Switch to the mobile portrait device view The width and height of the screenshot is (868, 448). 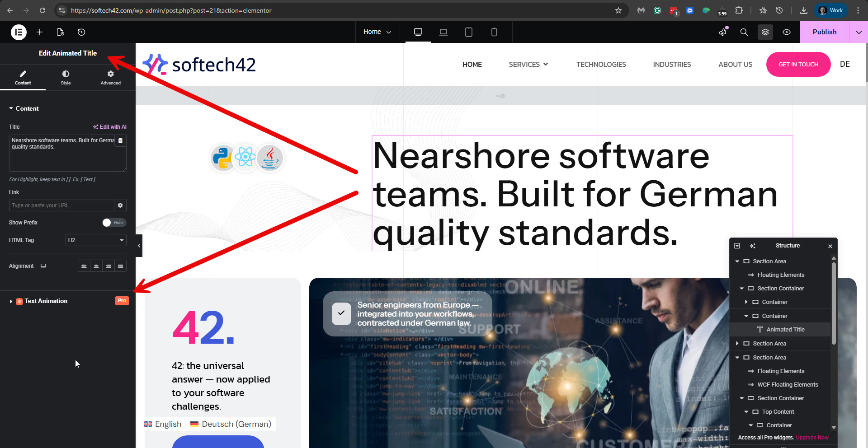click(494, 32)
